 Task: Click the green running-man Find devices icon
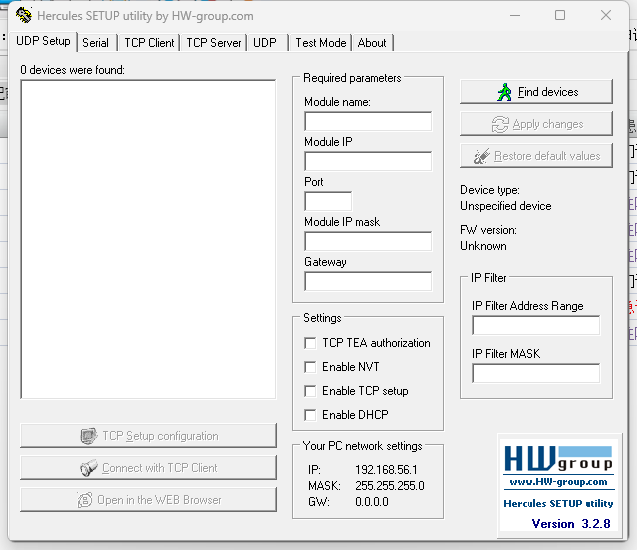coord(504,92)
